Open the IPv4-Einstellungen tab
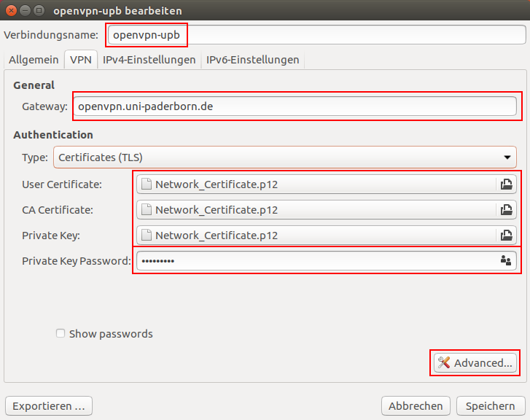The image size is (530, 420). click(x=149, y=60)
